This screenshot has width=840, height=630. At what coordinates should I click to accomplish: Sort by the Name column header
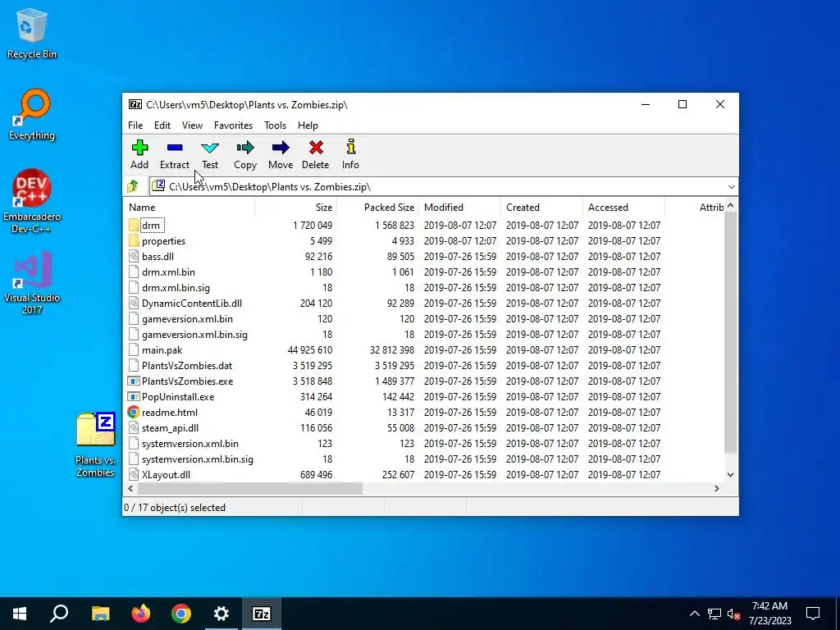189,208
